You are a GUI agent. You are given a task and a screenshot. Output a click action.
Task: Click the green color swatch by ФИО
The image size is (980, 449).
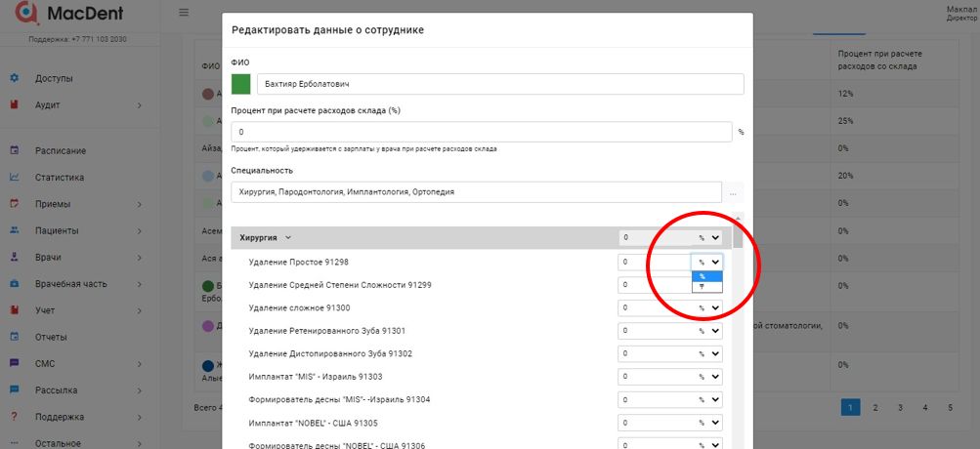tap(240, 84)
